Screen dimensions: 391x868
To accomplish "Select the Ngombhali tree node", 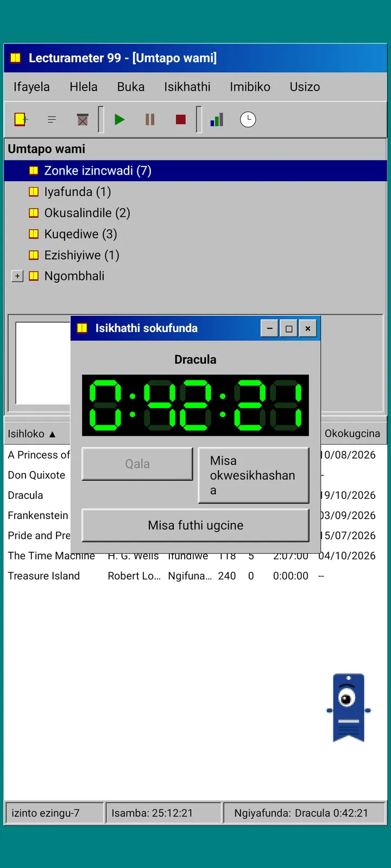I will click(x=74, y=276).
